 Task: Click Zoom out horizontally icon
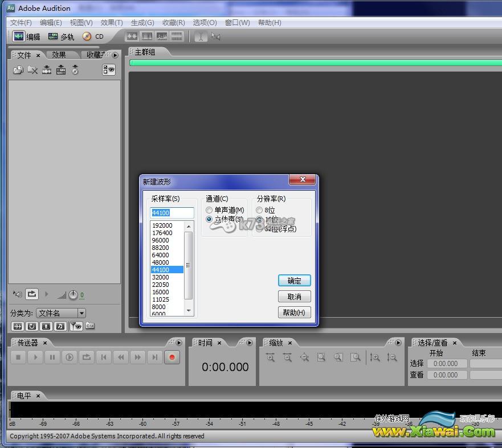[x=288, y=357]
